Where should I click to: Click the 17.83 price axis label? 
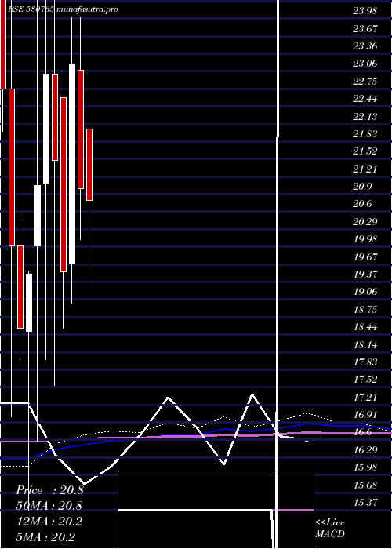(x=365, y=362)
